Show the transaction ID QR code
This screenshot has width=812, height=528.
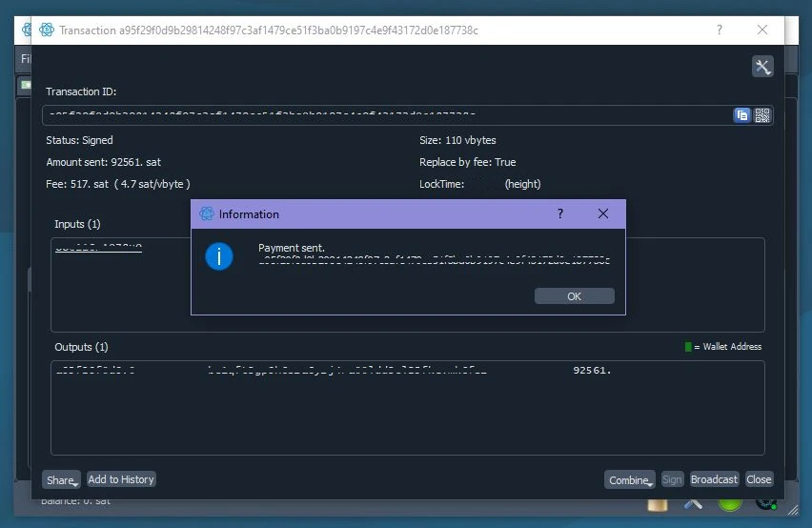[x=762, y=115]
